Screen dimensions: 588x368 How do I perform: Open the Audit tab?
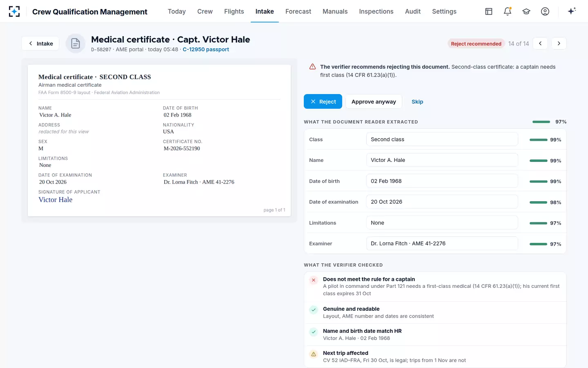pyautogui.click(x=413, y=11)
